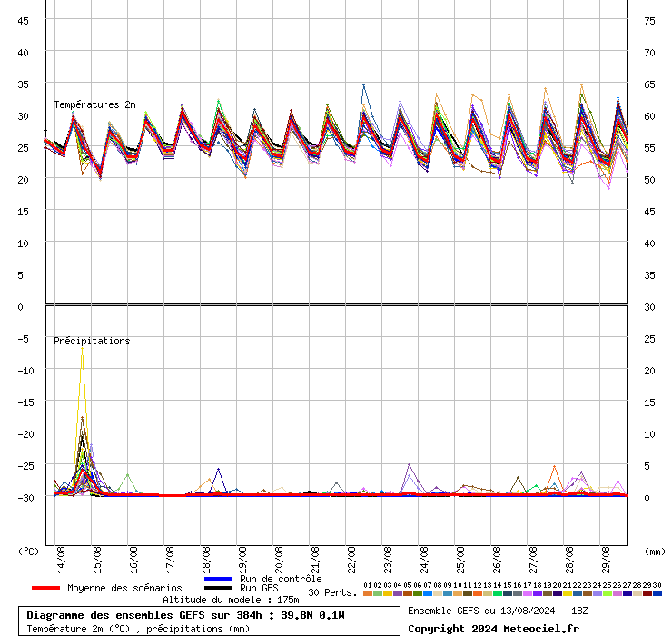Click the Ensemble GEFS du 13/08/2024 text
This screenshot has height=636, width=672.
[481, 611]
